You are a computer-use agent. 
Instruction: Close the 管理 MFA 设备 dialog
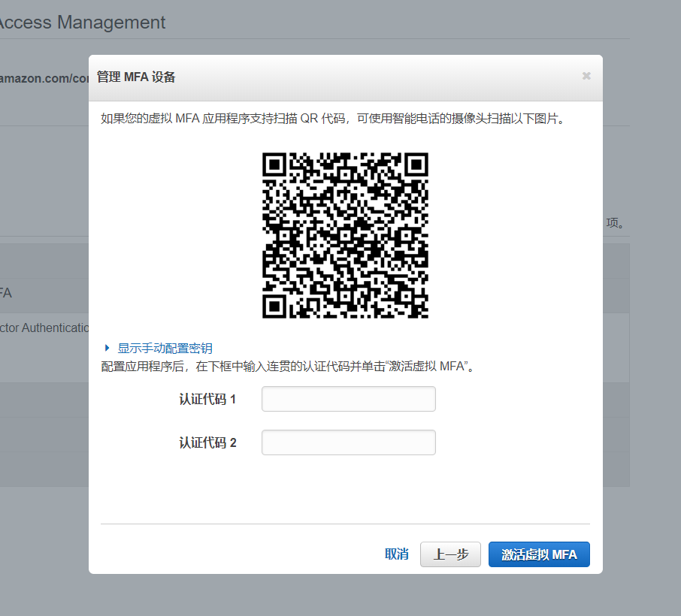pyautogui.click(x=586, y=76)
